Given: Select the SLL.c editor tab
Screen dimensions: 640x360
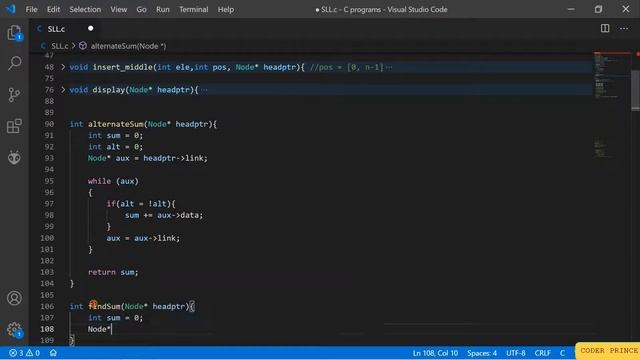Looking at the screenshot, I should pos(65,29).
